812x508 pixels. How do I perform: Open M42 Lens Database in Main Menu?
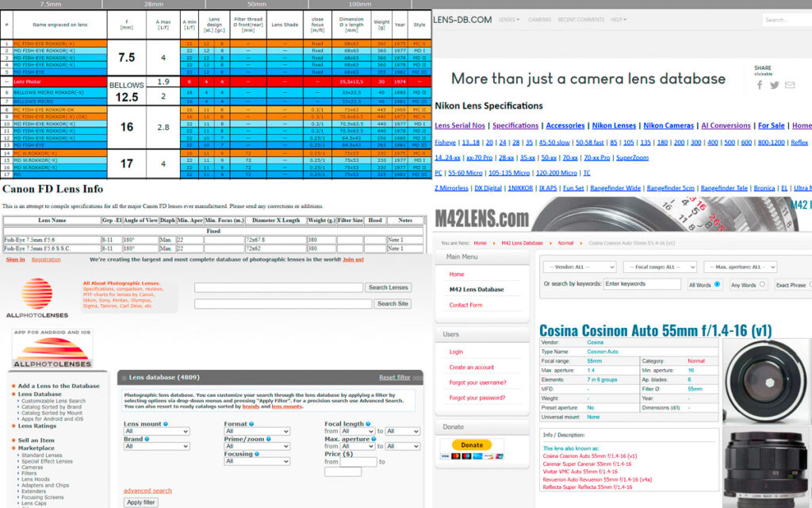coord(477,290)
